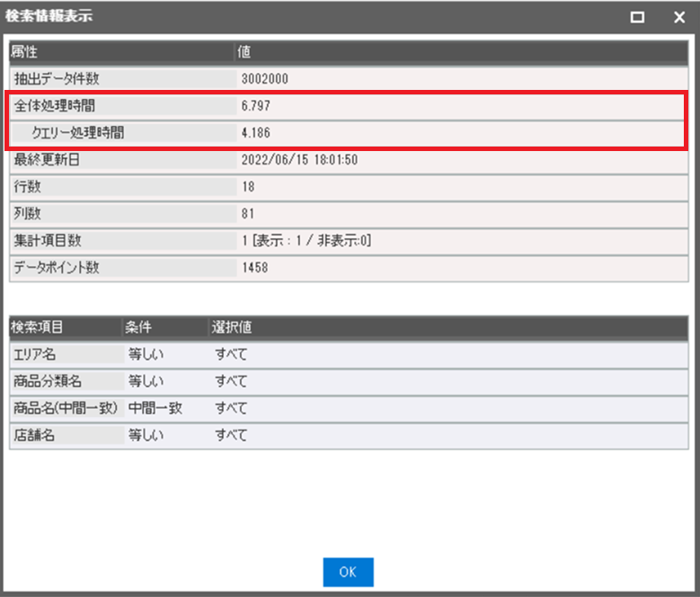Click the 行数 row label
This screenshot has width=700, height=597.
[28, 187]
